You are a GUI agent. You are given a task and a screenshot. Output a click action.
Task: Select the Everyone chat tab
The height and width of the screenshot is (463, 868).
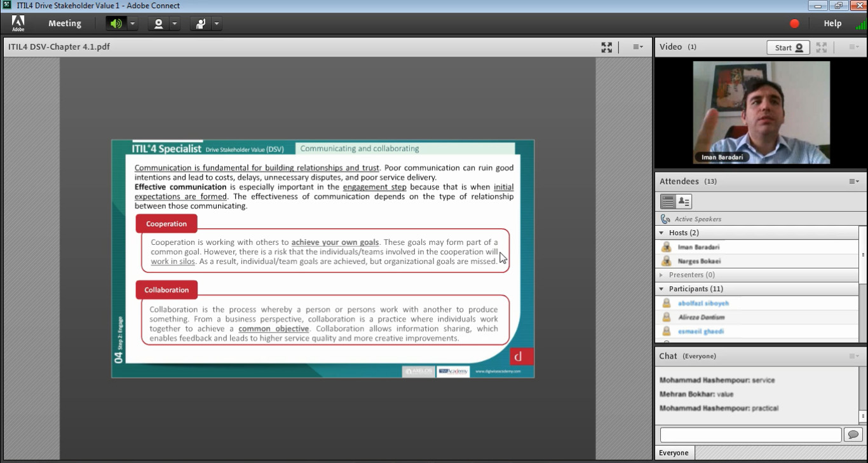point(674,453)
